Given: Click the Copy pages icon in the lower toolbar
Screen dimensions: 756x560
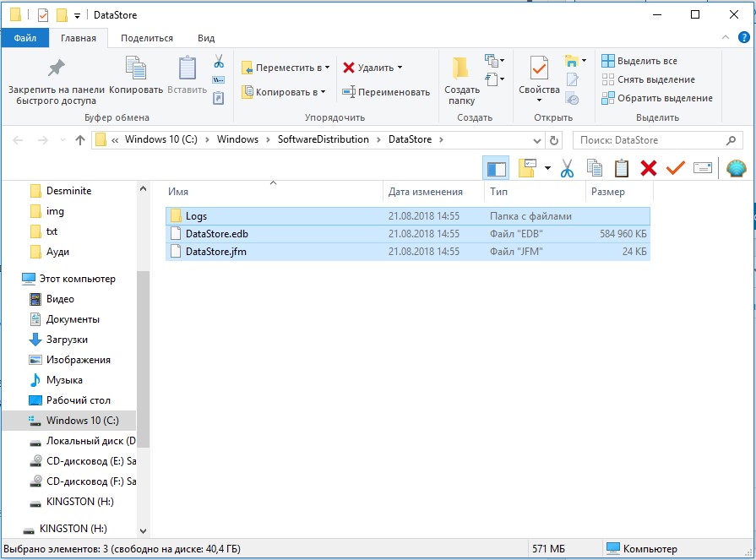Looking at the screenshot, I should tap(595, 168).
